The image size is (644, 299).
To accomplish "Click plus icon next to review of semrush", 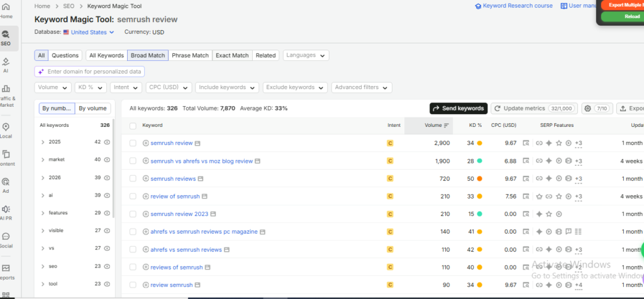I will click(x=145, y=197).
